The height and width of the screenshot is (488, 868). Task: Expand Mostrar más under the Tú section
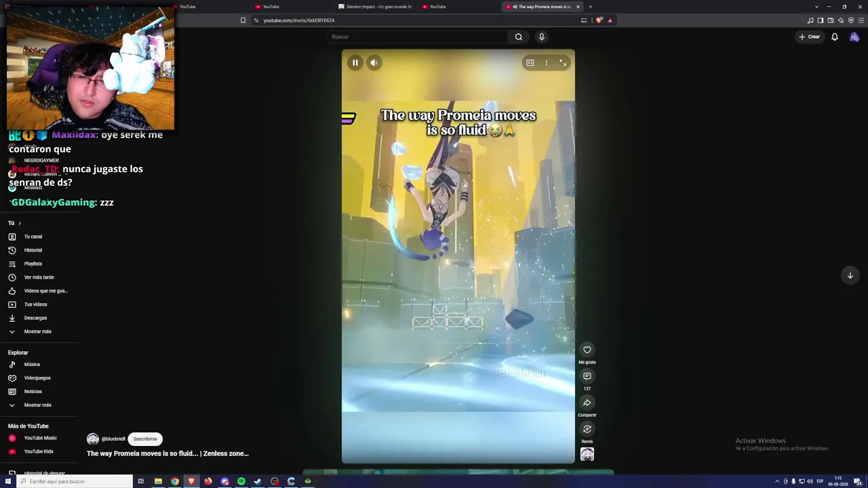click(x=38, y=331)
